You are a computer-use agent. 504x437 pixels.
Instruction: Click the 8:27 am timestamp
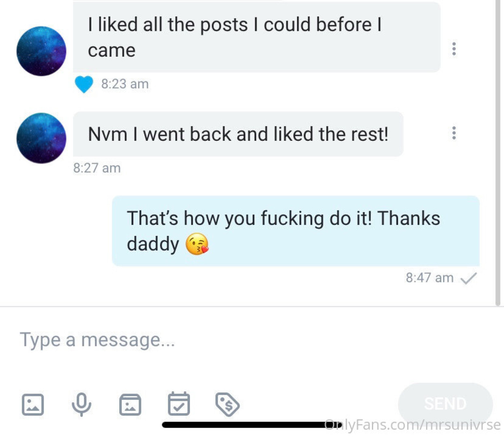(x=97, y=168)
